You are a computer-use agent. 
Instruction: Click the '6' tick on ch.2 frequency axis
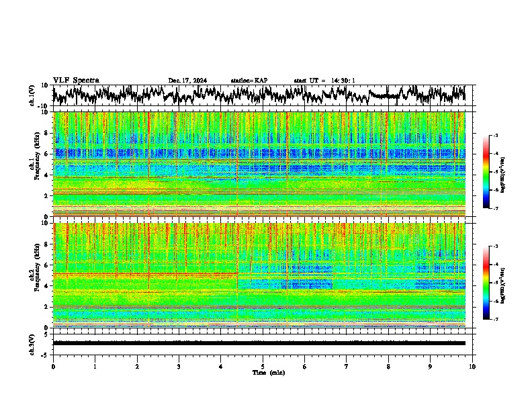click(x=47, y=265)
